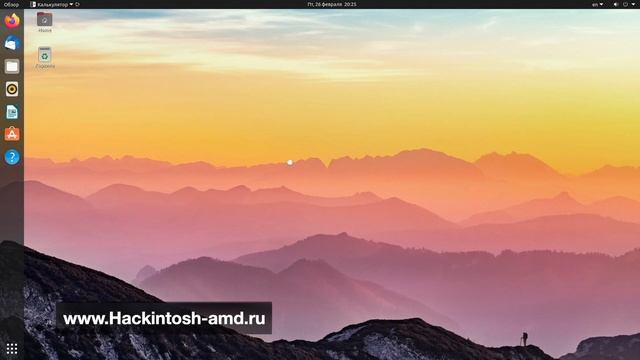
Task: Open the Trash desktop icon
Action: coord(44,58)
